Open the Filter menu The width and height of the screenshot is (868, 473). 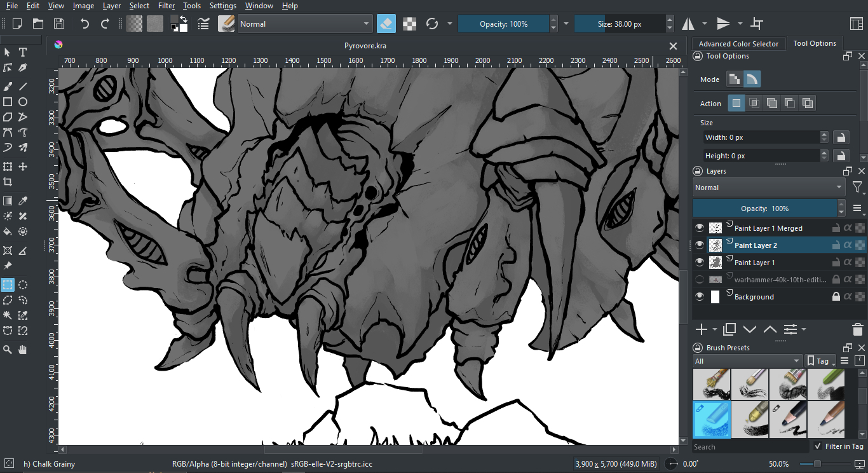(166, 6)
